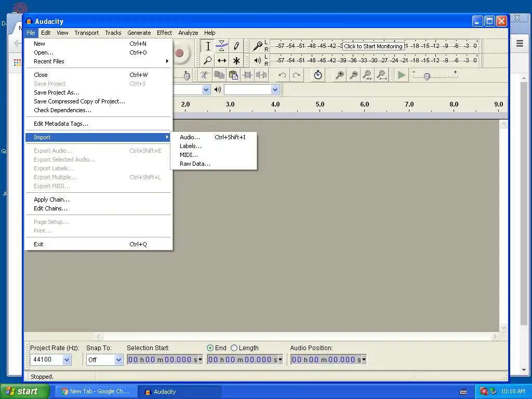Click the Fit Project zoom icon
532x399 pixels.
(x=382, y=75)
